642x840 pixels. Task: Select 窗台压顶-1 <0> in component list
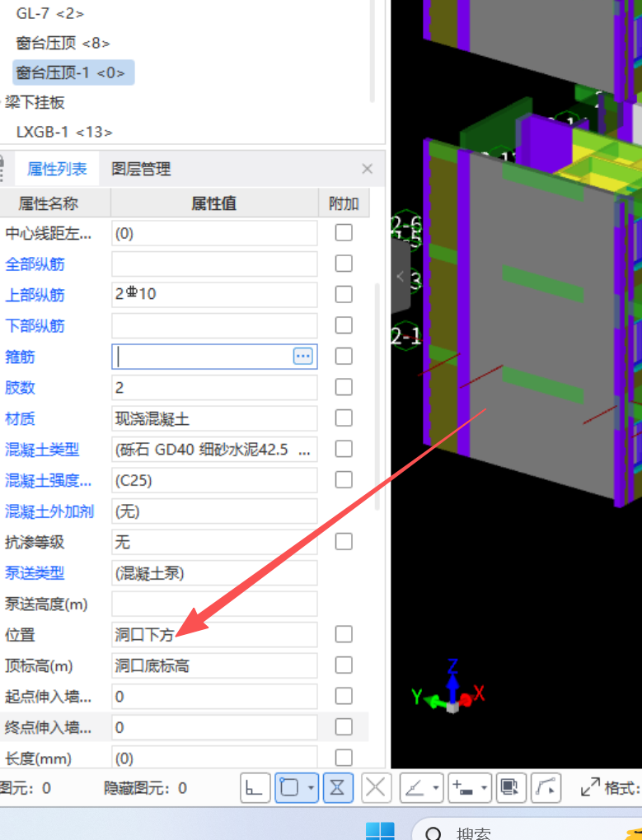tap(73, 72)
